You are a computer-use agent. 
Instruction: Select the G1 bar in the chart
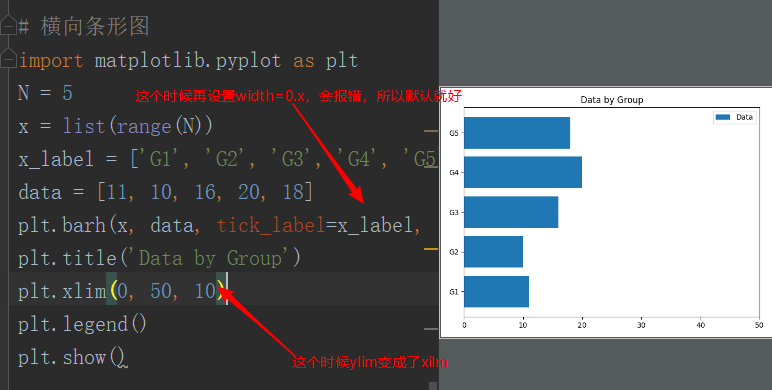pos(496,292)
